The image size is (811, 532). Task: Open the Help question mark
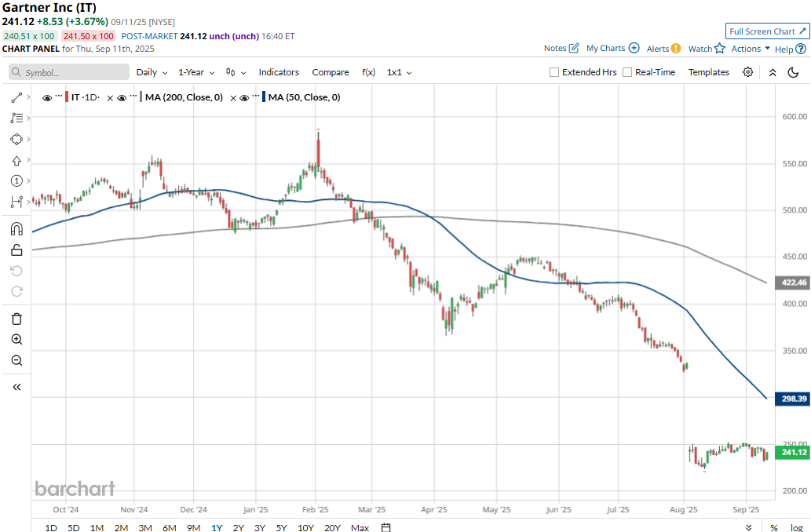coord(801,49)
